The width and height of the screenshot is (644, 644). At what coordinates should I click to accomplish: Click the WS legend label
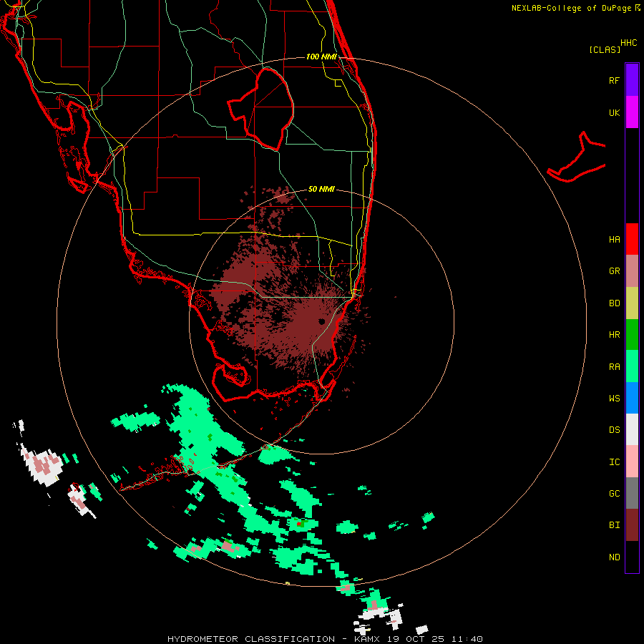(614, 399)
